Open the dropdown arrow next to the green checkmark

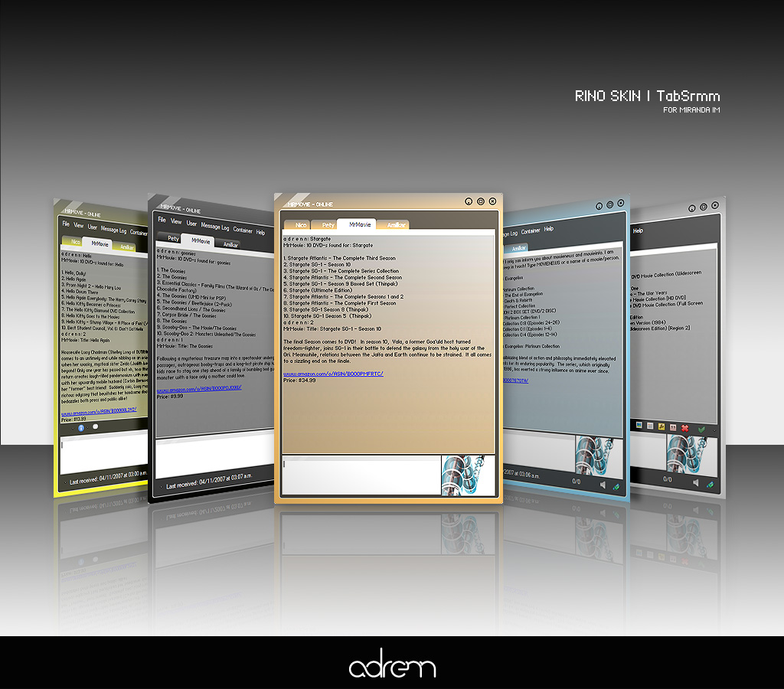click(x=714, y=431)
